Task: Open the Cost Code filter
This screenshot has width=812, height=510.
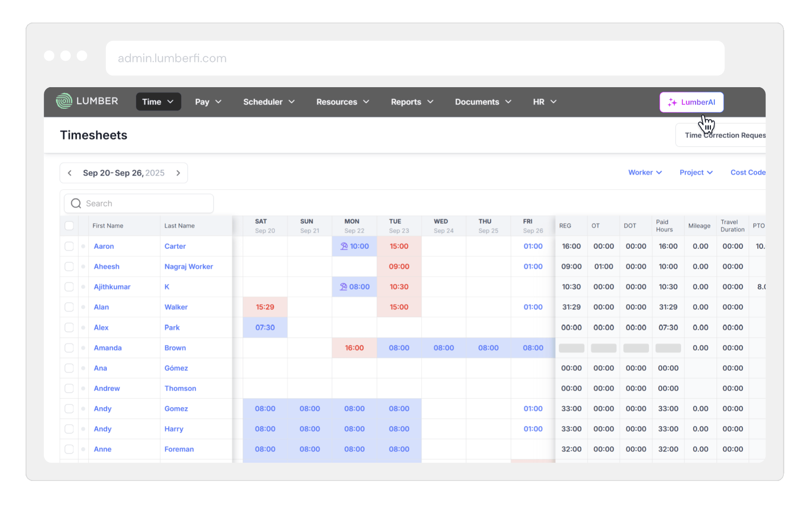Action: 748,173
